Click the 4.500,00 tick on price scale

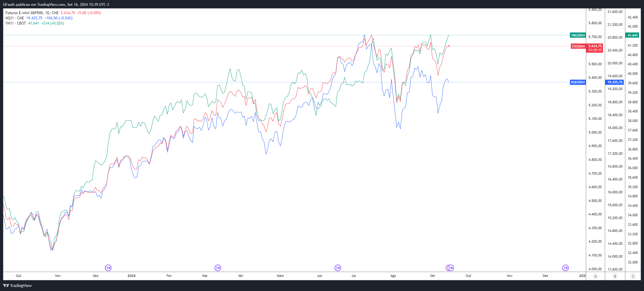tap(595, 201)
